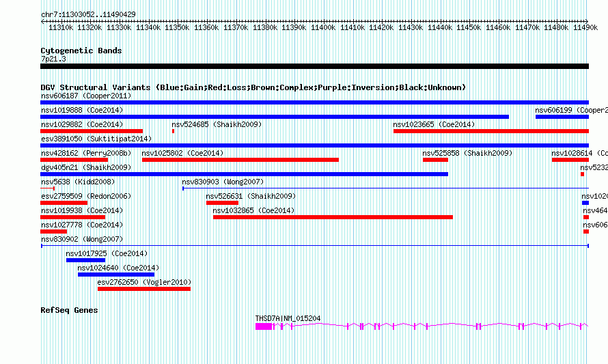The height and width of the screenshot is (364, 608).
Task: Click the THSD7A gene's thick magenta exon block
Action: click(x=264, y=326)
